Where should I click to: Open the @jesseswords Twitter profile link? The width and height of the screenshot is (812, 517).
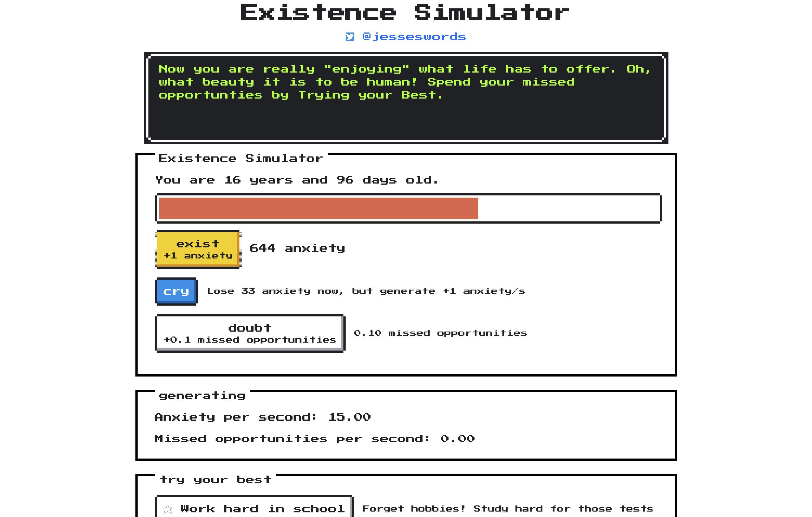(406, 37)
